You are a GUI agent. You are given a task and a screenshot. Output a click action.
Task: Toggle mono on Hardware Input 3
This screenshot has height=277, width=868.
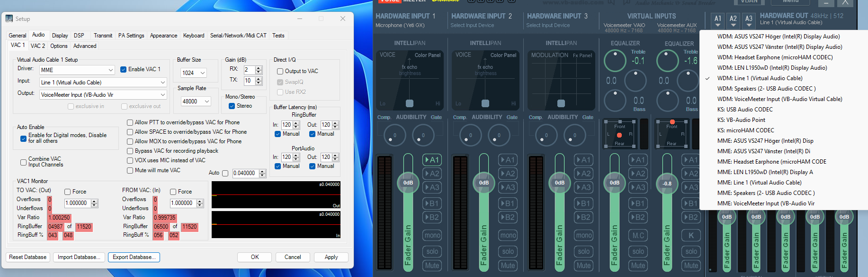(583, 235)
